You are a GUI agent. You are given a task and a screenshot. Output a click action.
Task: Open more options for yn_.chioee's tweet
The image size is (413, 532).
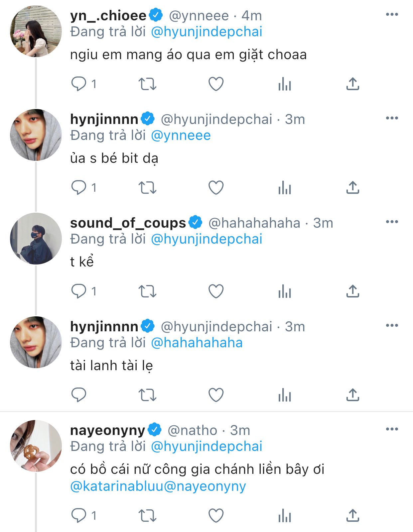(392, 15)
